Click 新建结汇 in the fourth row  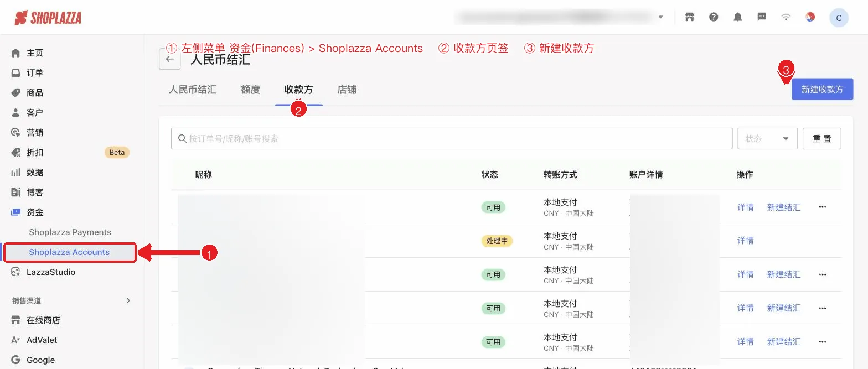[783, 308]
